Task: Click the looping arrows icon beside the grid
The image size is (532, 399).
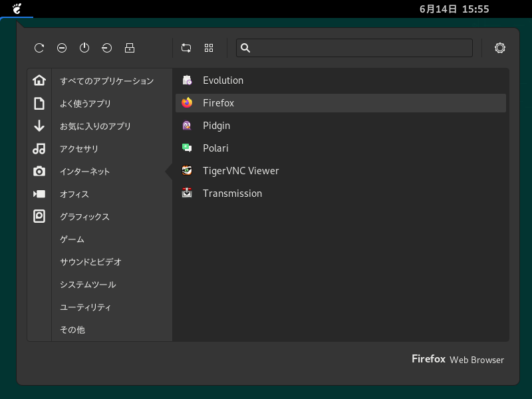Action: [x=186, y=48]
